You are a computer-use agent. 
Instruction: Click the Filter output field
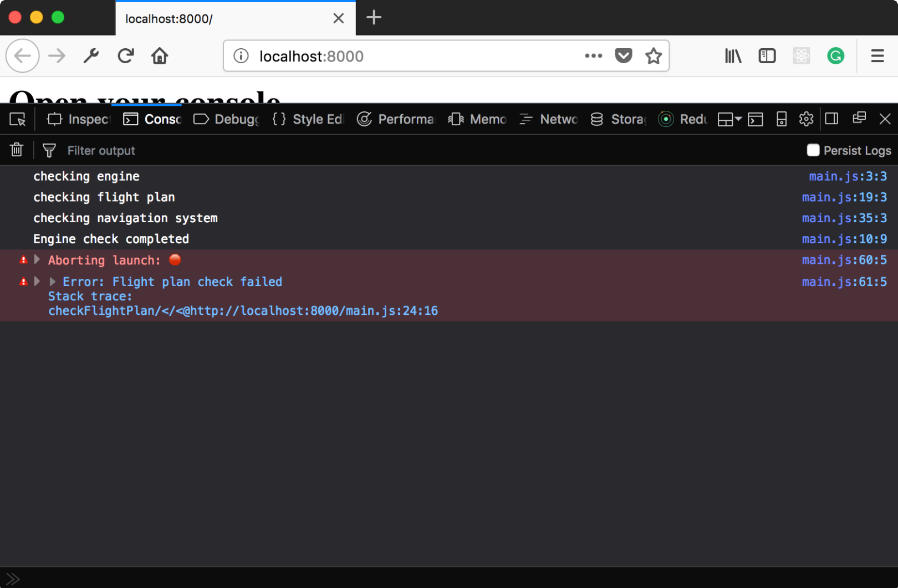coord(432,151)
